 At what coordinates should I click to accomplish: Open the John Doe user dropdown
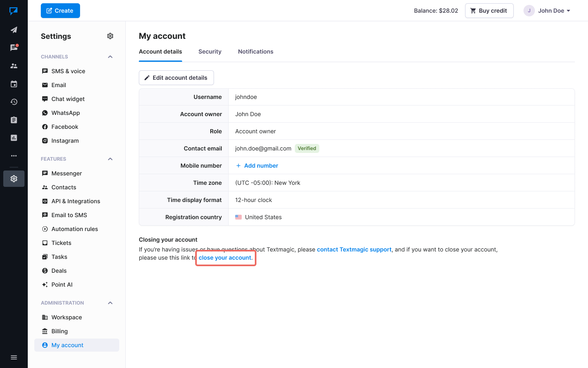(x=547, y=11)
